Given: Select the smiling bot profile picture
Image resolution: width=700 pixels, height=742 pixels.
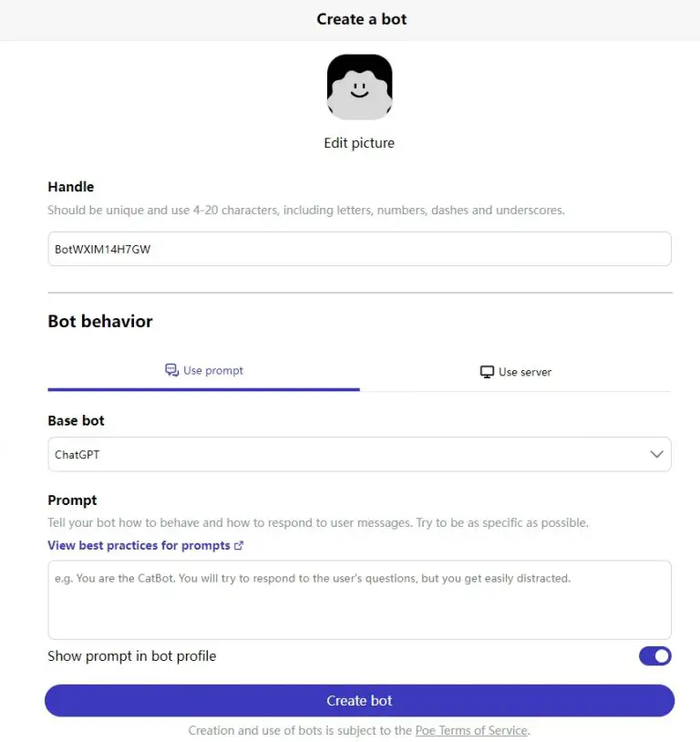Looking at the screenshot, I should pyautogui.click(x=359, y=87).
